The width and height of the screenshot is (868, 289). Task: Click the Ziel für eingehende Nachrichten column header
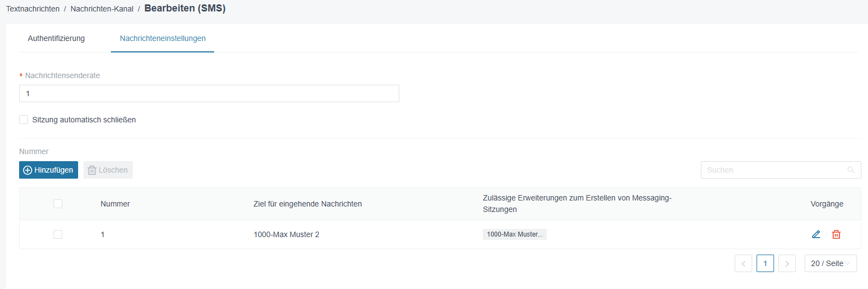click(x=308, y=204)
